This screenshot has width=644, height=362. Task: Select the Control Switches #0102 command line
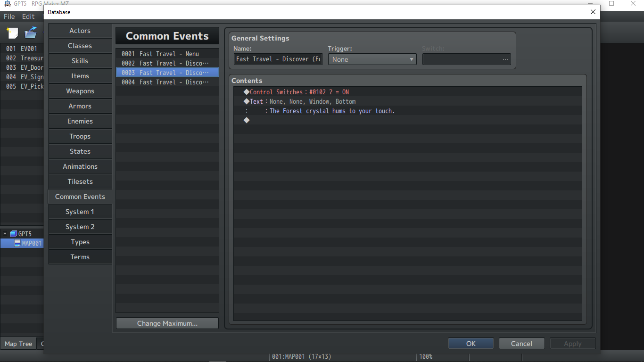[x=408, y=92]
